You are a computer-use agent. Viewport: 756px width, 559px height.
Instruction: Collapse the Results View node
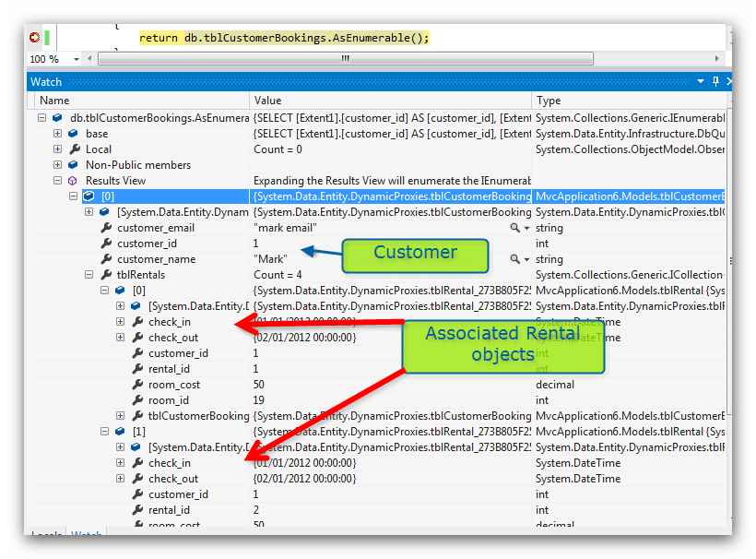tap(57, 181)
